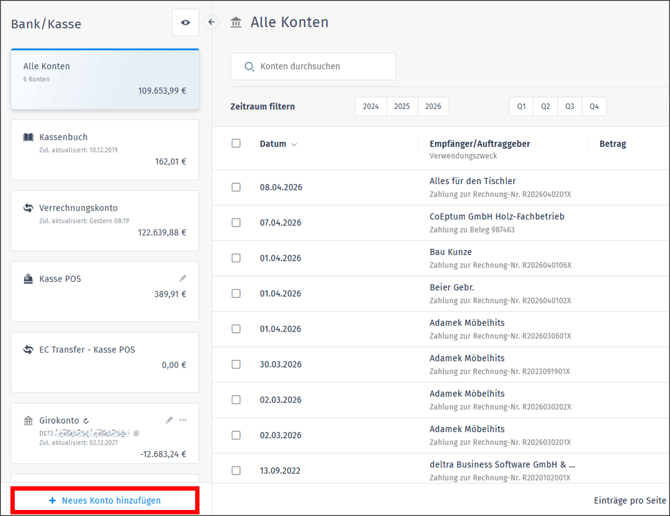Click the refresh icon next to Girokonto
The image size is (670, 516).
coord(88,422)
